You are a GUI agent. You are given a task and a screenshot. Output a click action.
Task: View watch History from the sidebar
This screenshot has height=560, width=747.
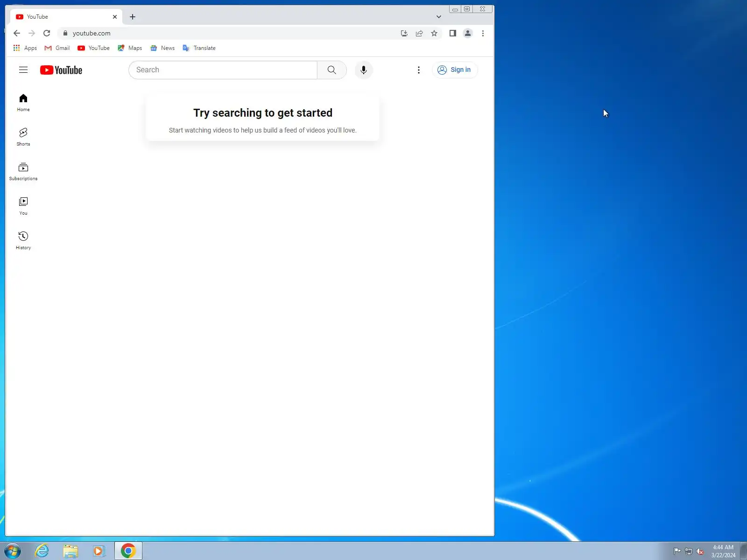click(23, 241)
